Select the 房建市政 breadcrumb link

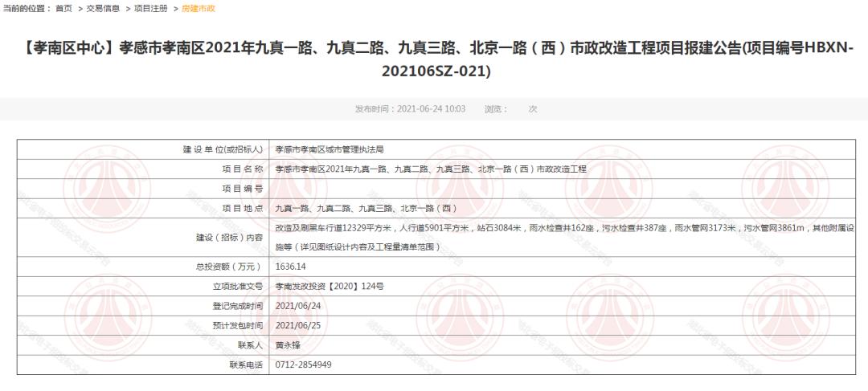(199, 8)
